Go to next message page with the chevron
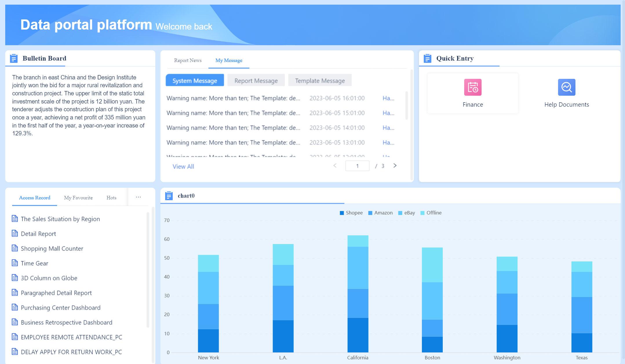 point(395,166)
